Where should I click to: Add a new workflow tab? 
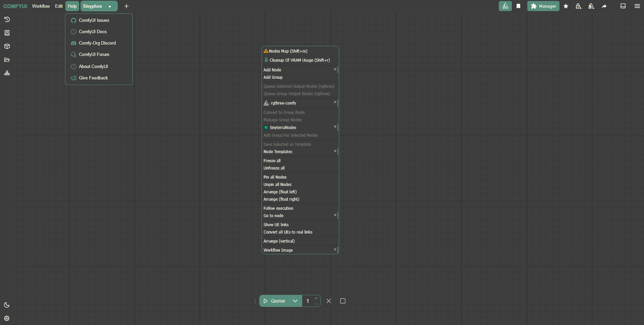pos(126,6)
